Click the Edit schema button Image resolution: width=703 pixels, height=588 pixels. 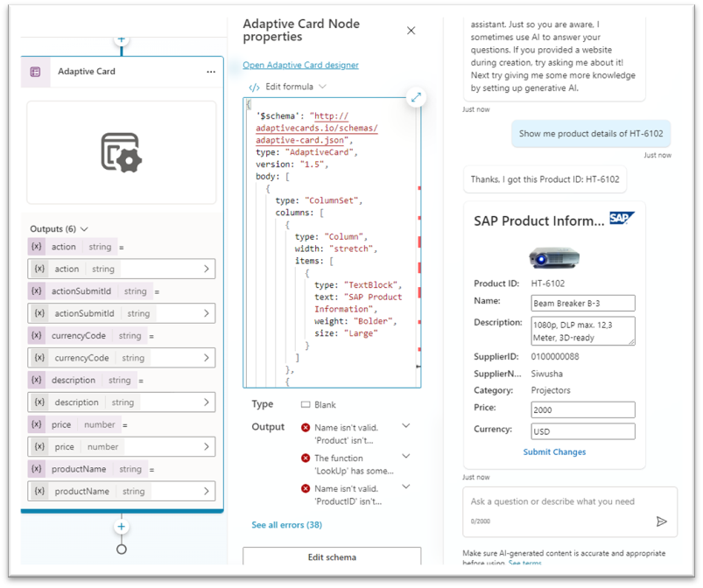pos(332,556)
